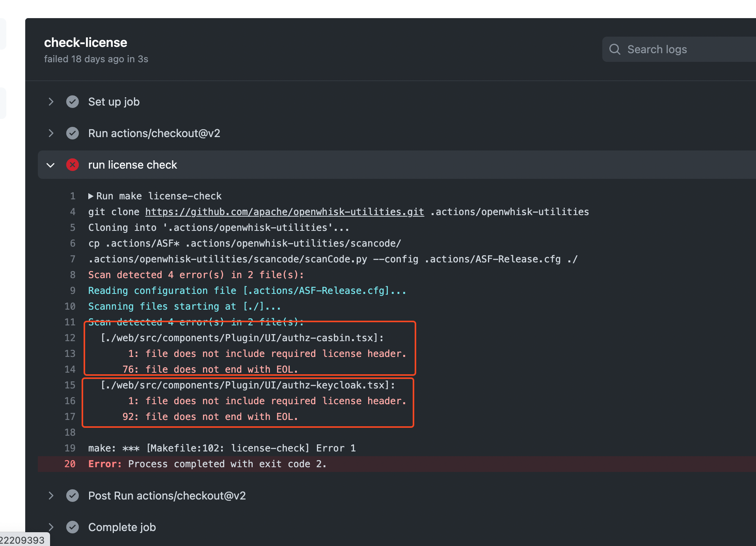Screen dimensions: 756x546
Task: Click 'failed 18 days ago in 3s' status text
Action: pos(96,59)
